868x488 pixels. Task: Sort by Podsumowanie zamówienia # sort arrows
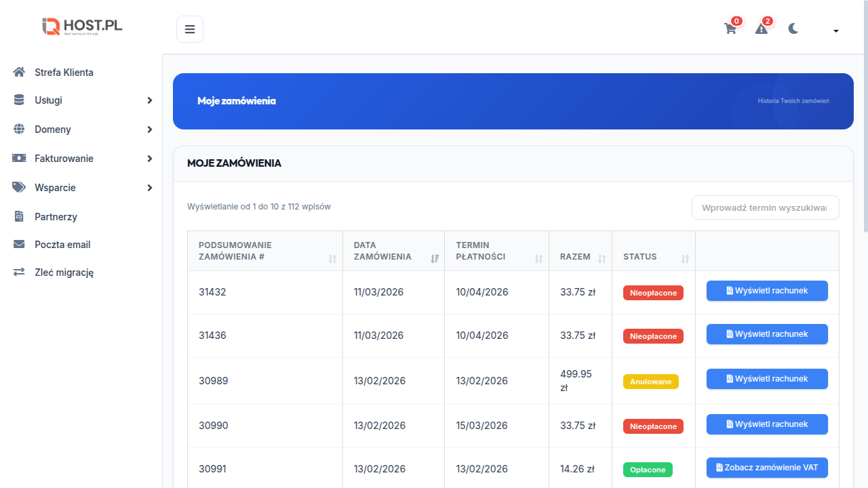click(x=332, y=259)
